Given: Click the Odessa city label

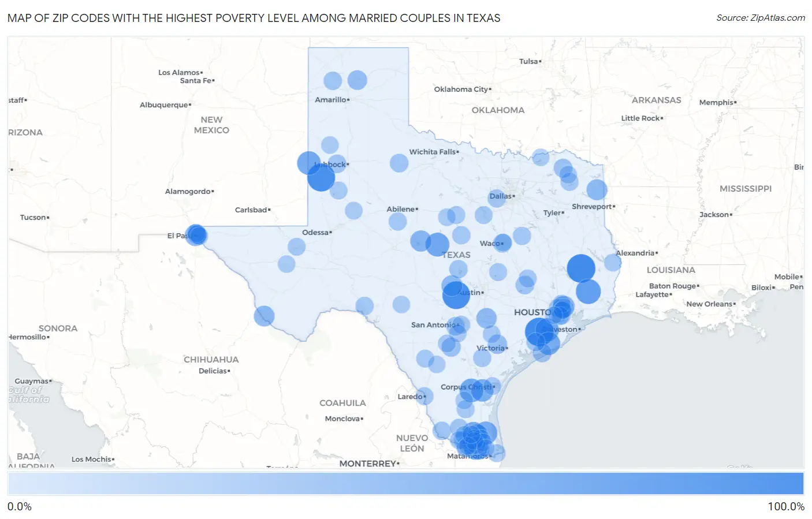Looking at the screenshot, I should 316,233.
